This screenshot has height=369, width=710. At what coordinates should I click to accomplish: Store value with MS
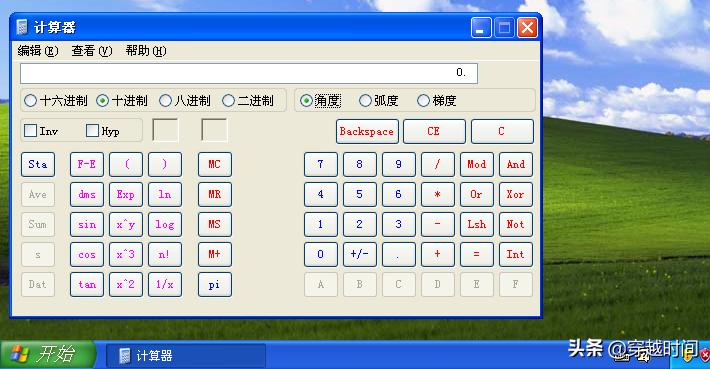tap(215, 225)
